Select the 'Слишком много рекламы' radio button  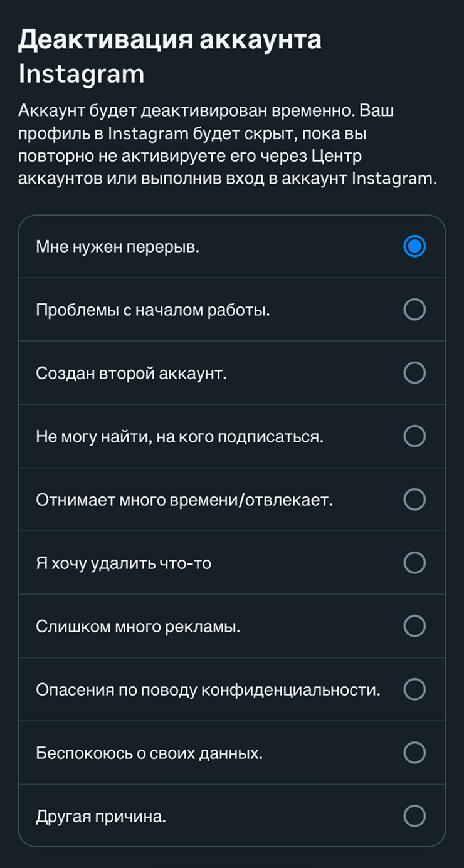[x=414, y=626]
